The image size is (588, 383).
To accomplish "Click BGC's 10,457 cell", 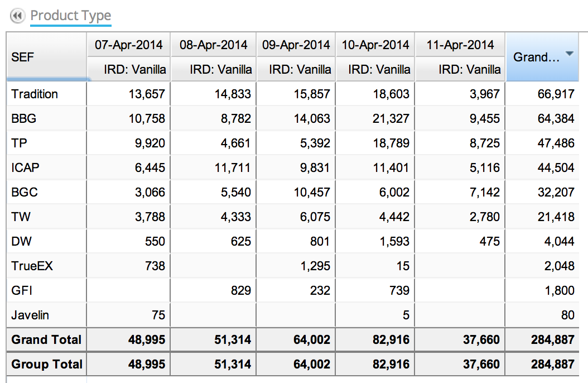I will (x=312, y=192).
